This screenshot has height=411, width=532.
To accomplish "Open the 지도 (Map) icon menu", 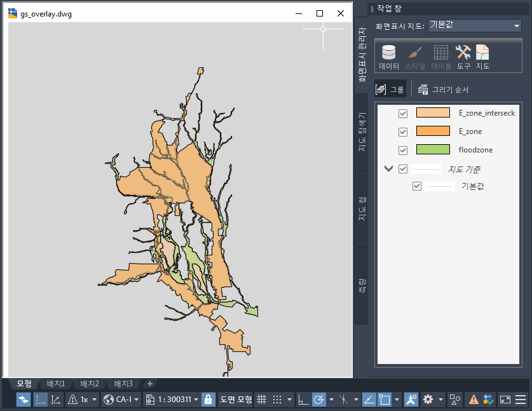I will coord(482,57).
